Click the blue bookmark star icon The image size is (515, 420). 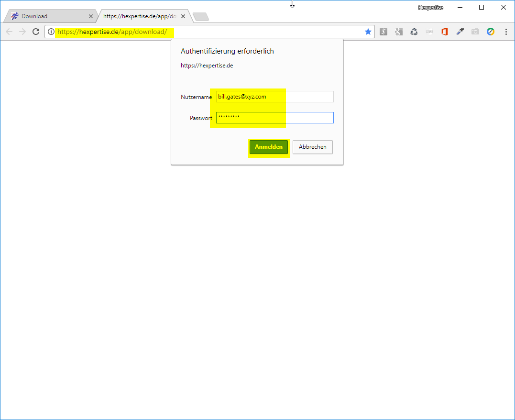pos(368,32)
